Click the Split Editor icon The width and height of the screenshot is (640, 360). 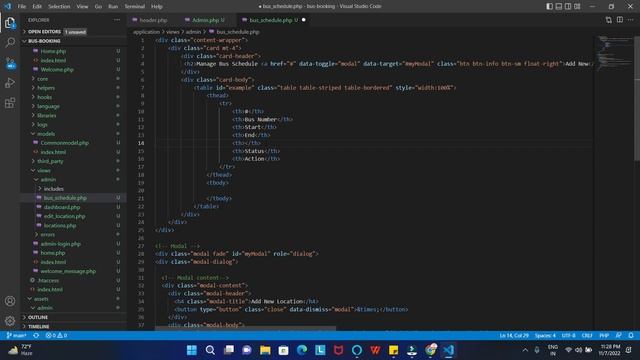(620, 20)
